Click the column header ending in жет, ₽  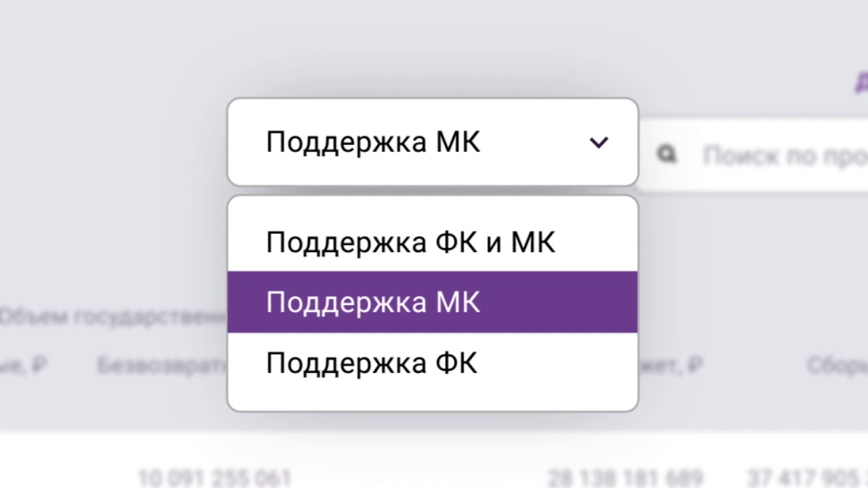point(670,366)
